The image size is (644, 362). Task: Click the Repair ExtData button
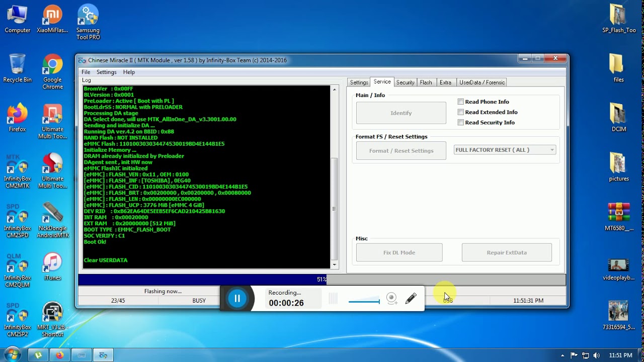(x=507, y=252)
